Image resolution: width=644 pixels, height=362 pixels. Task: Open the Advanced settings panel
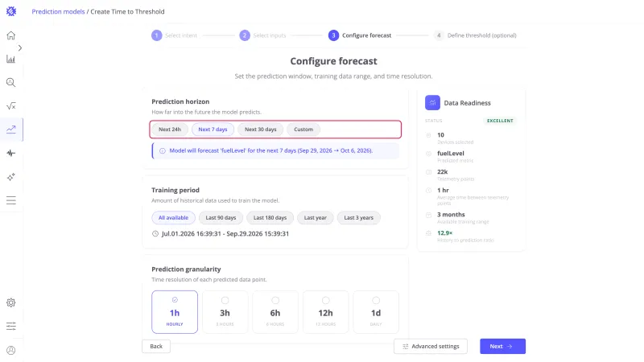(431, 347)
